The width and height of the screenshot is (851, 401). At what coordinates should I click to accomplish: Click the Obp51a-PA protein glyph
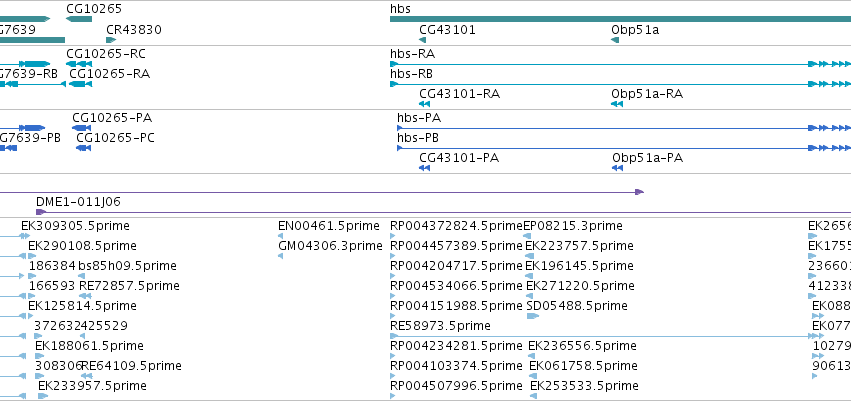point(617,168)
